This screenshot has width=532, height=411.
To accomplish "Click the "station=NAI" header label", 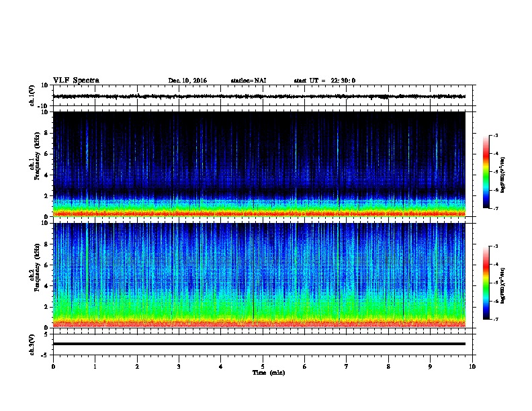I will point(249,81).
